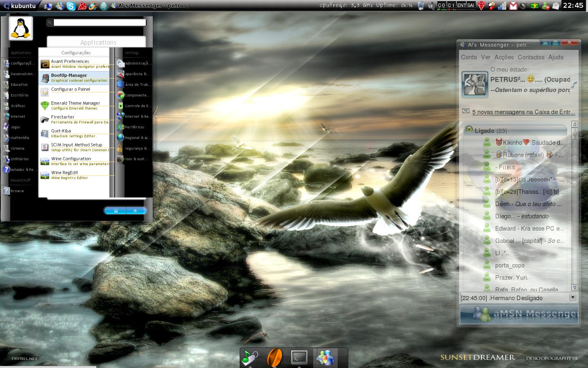Open the 5 novas mensagens inbox link
This screenshot has height=368, width=588.
[x=523, y=112]
